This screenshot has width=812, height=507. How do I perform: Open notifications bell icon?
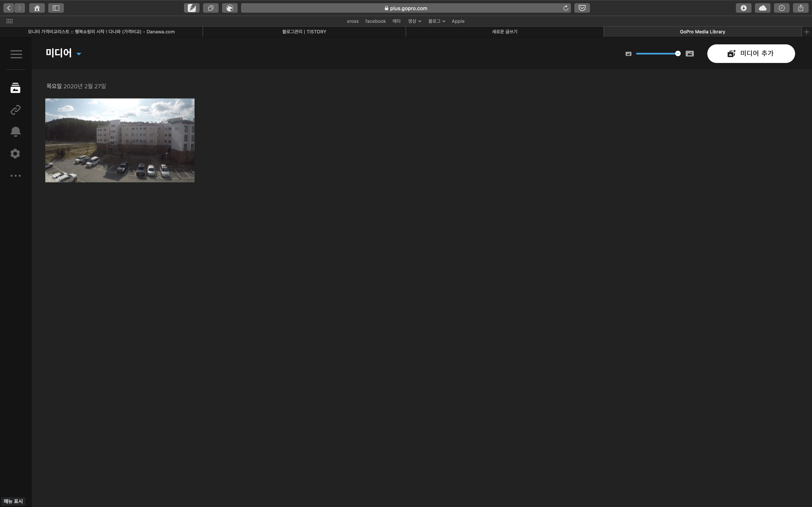[15, 131]
